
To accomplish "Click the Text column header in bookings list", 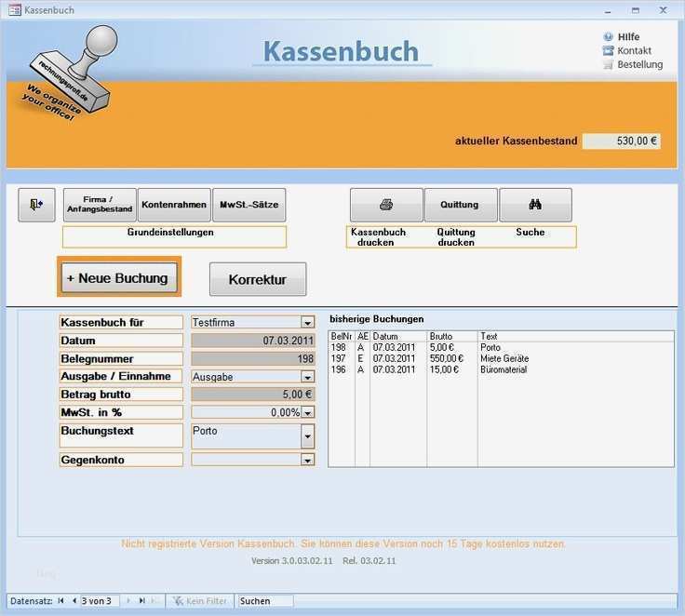I will 576,337.
